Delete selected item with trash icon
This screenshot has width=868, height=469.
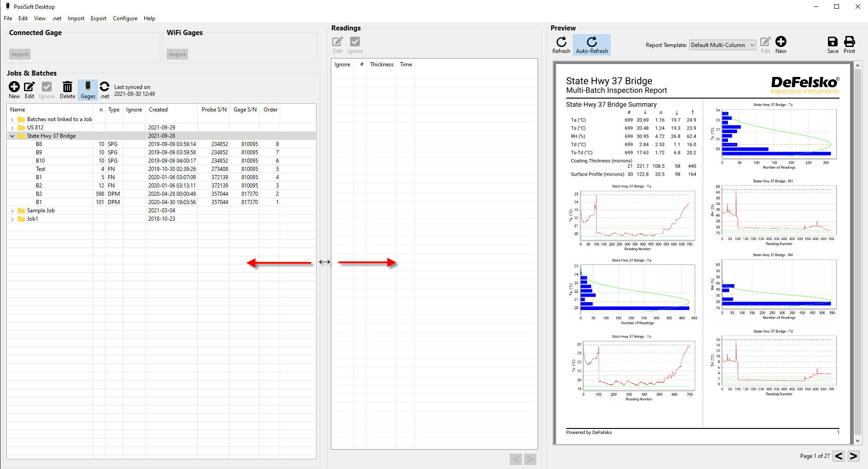(67, 87)
